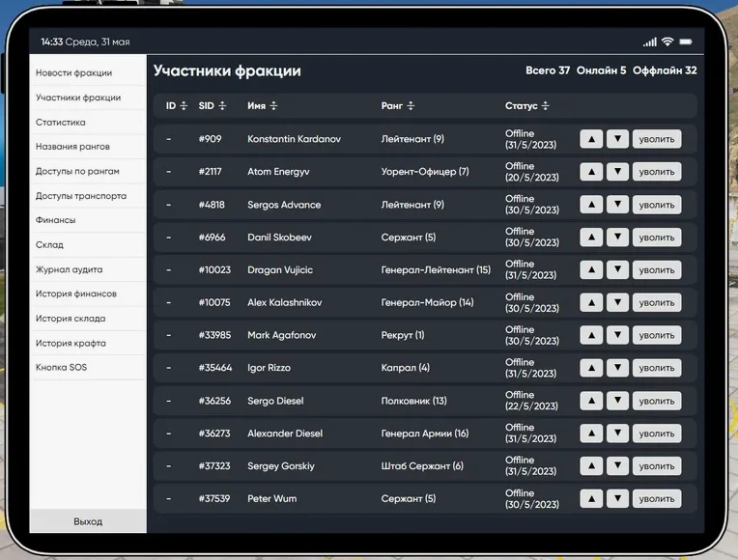738x560 pixels.
Task: Promote Peter Wum with the up arrow
Action: (591, 498)
